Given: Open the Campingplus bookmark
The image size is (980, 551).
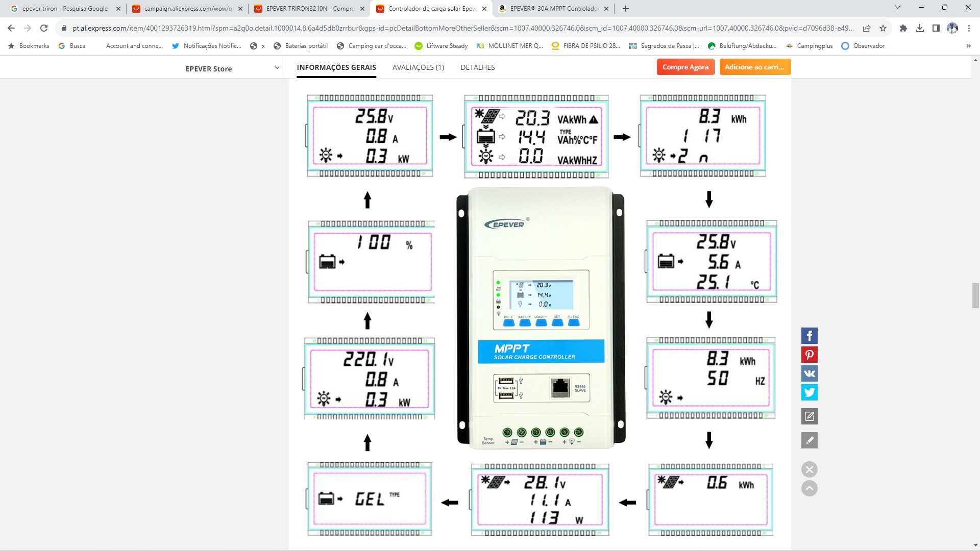Looking at the screenshot, I should coord(809,46).
